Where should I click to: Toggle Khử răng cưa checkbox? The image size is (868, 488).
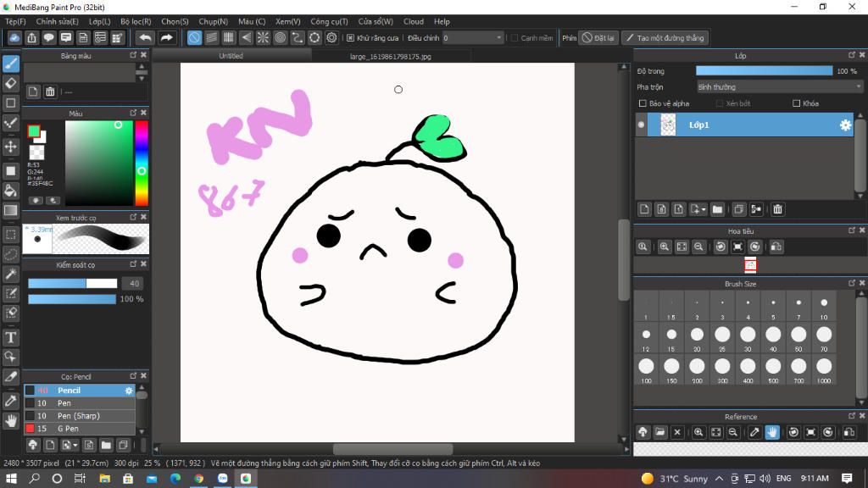[350, 37]
